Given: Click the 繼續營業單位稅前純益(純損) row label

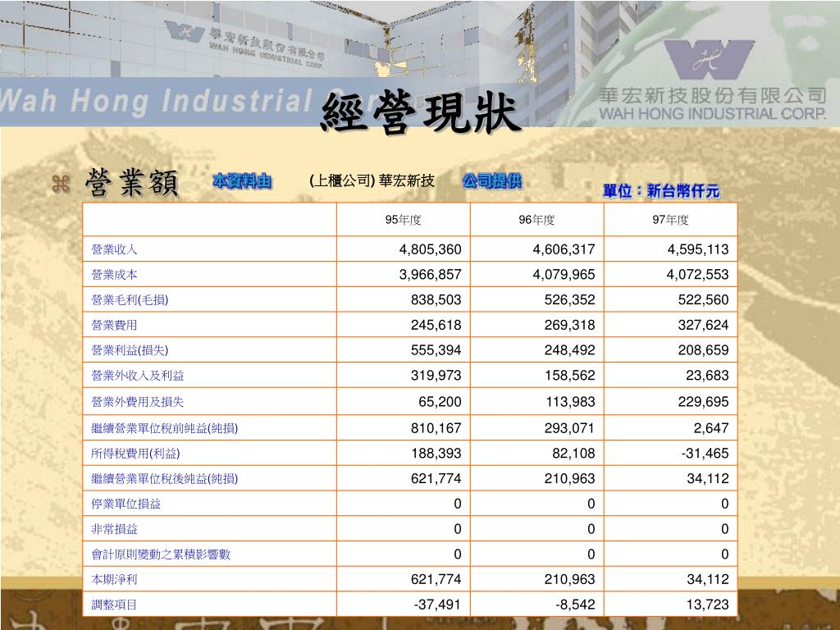Looking at the screenshot, I should pos(164,427).
